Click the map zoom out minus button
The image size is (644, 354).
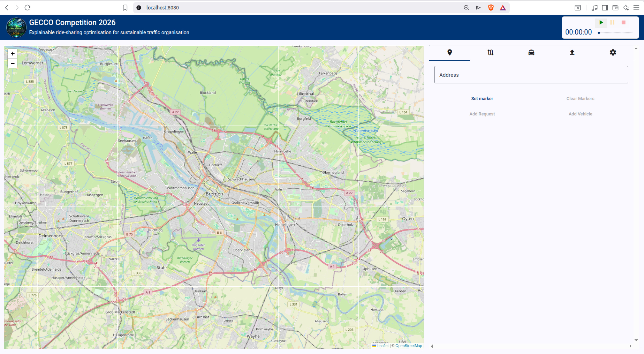13,63
